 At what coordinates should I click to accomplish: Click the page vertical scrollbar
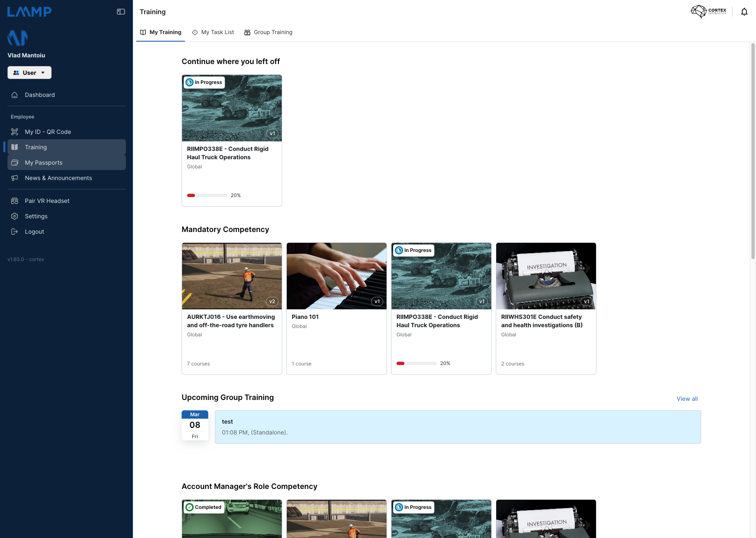[x=753, y=151]
